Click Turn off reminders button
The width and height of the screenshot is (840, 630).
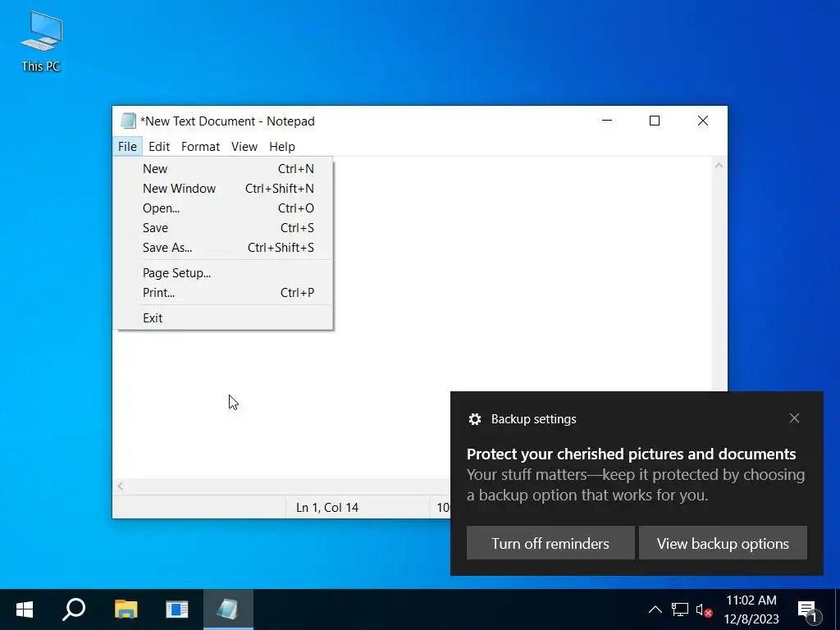550,543
